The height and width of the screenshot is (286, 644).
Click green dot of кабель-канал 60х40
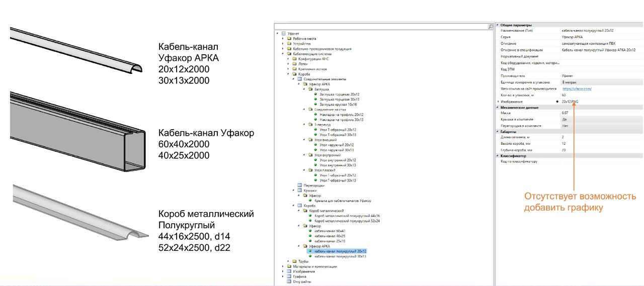pos(310,231)
